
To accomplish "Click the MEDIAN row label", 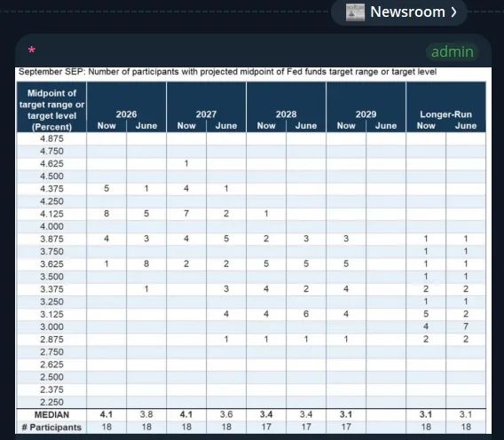I will coord(51,414).
